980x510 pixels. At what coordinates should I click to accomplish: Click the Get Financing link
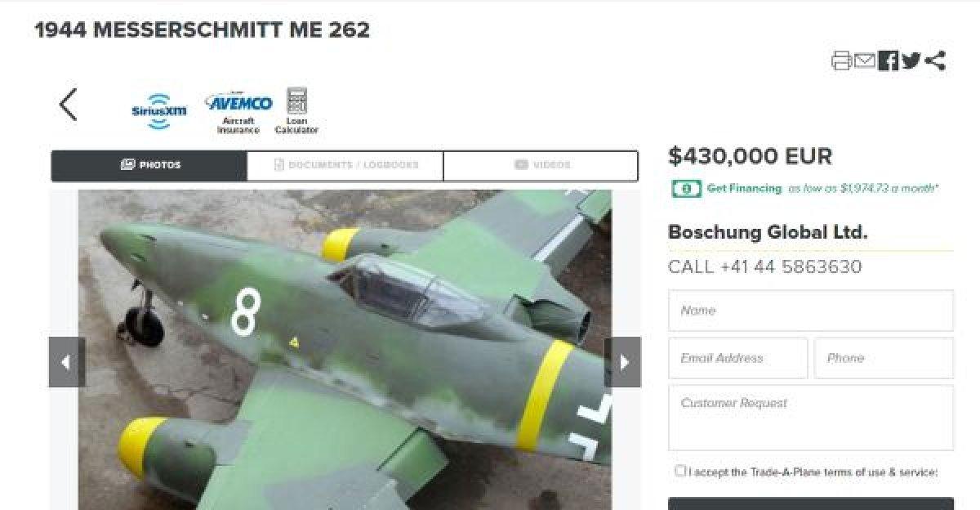point(743,189)
